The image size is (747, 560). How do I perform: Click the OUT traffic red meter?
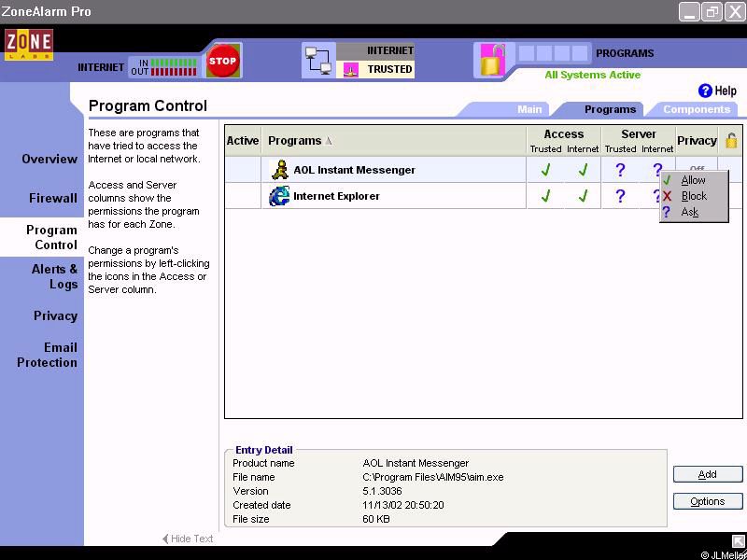click(x=174, y=72)
